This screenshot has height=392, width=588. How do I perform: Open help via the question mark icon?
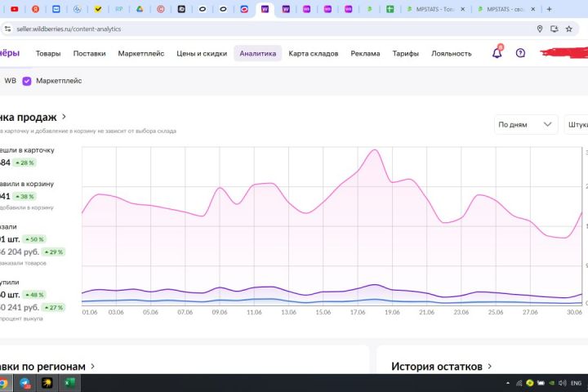click(520, 53)
